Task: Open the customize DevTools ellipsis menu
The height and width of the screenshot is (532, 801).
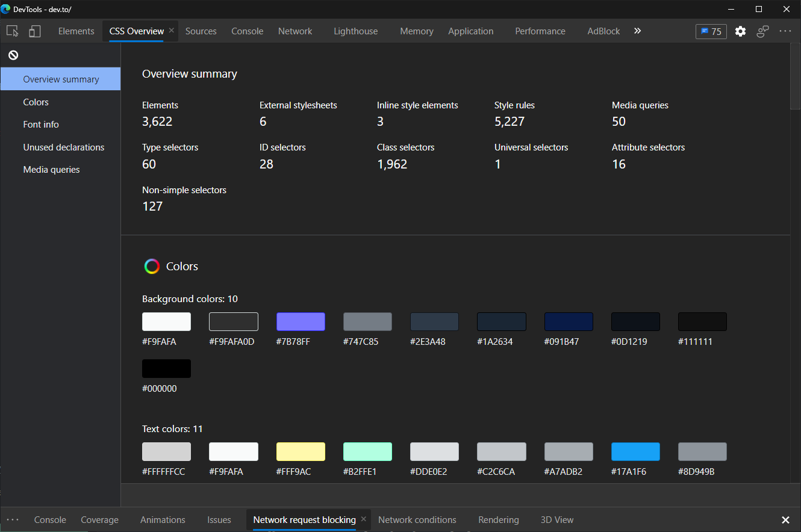Action: (x=785, y=31)
